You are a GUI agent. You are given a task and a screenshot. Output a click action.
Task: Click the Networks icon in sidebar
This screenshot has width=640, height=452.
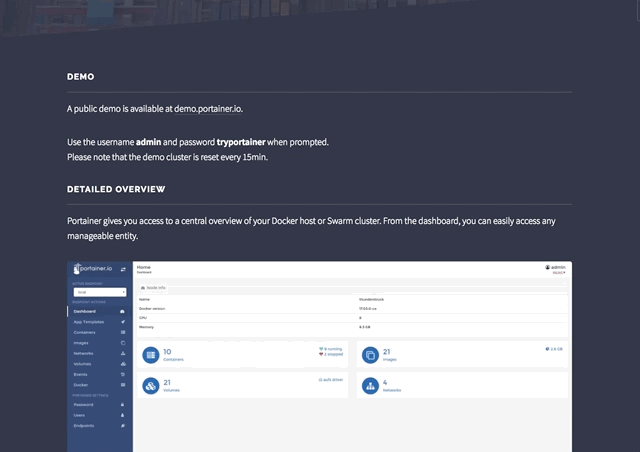(122, 354)
